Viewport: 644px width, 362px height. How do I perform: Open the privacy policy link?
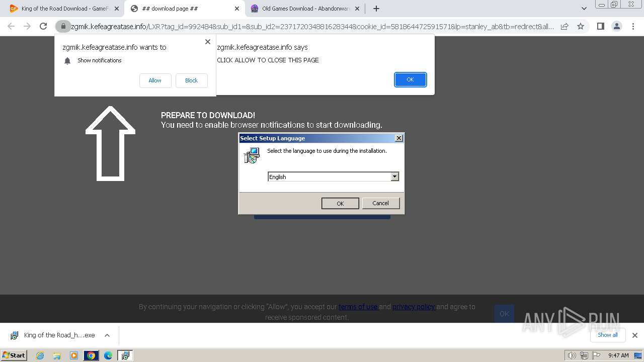[414, 307]
